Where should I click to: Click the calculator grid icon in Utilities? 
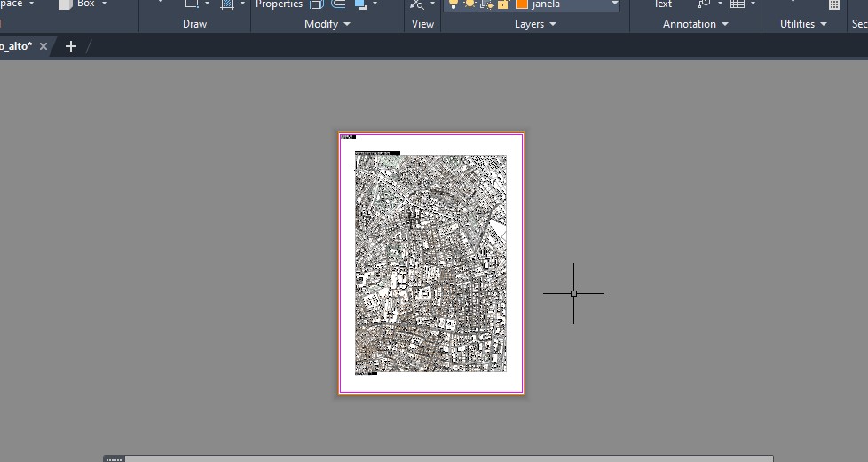(x=834, y=4)
